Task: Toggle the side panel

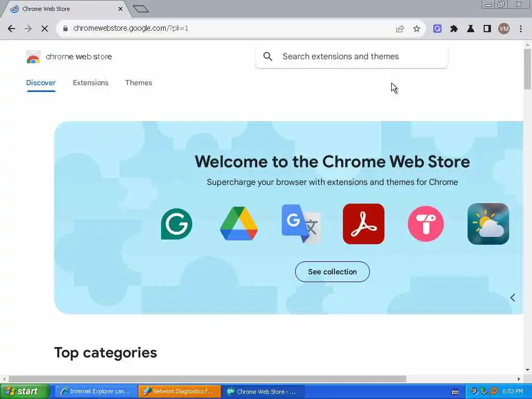Action: tap(487, 29)
